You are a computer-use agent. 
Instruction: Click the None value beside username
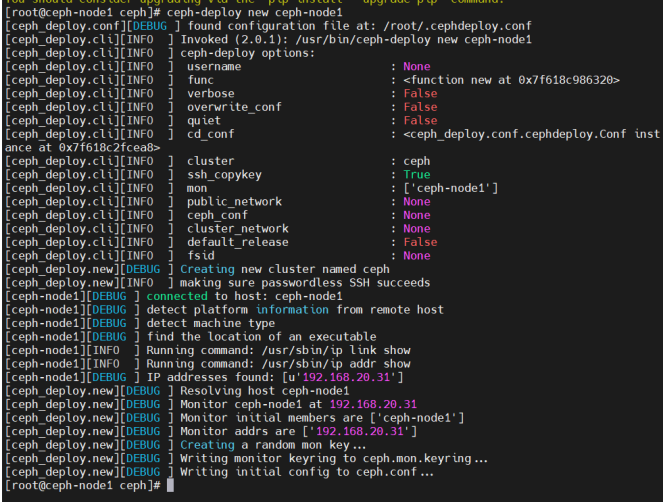pyautogui.click(x=417, y=66)
